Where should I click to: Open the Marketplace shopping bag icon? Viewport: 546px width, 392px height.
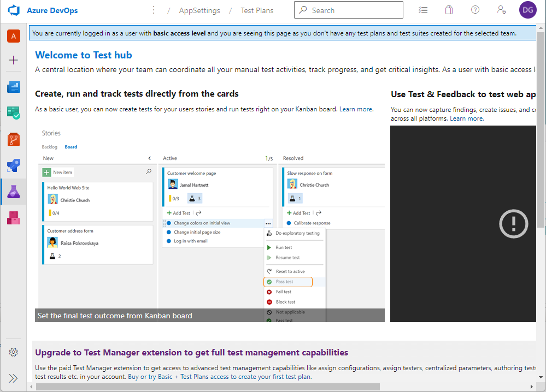coord(449,10)
